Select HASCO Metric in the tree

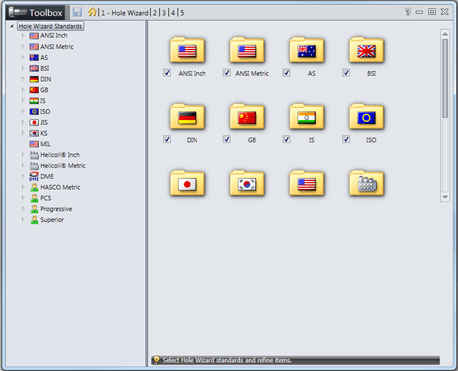(60, 187)
